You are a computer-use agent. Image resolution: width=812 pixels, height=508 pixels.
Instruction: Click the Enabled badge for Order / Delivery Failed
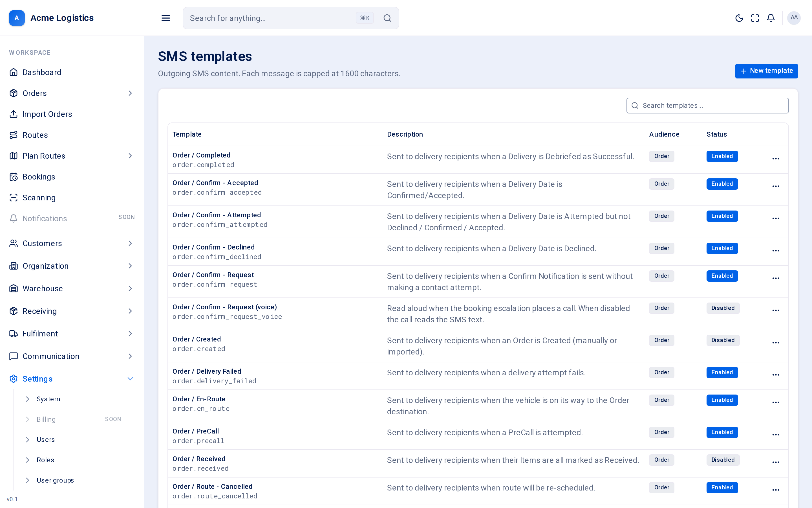pyautogui.click(x=722, y=372)
